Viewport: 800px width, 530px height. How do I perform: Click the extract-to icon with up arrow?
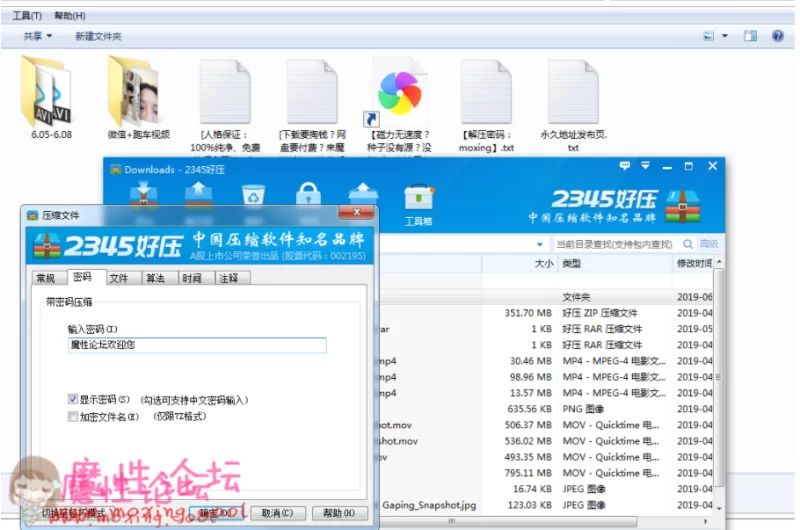tap(198, 194)
